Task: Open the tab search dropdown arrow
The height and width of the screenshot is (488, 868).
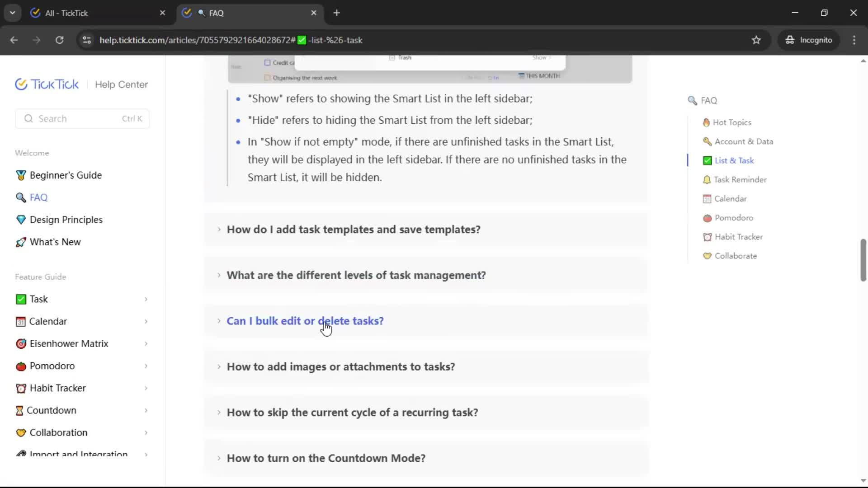Action: (12, 13)
